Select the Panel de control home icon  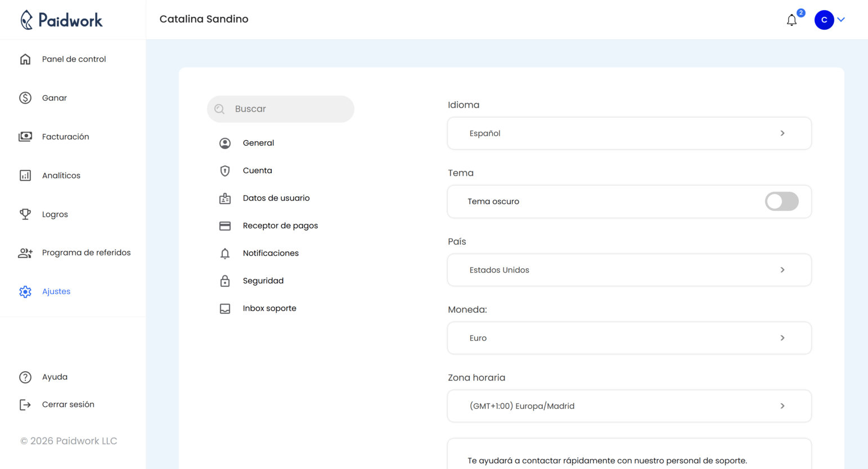click(25, 58)
